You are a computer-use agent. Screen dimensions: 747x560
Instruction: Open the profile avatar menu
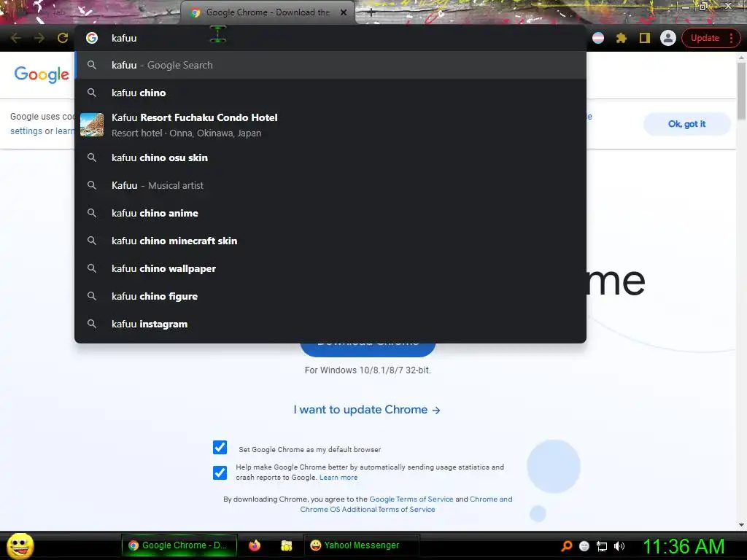(668, 38)
